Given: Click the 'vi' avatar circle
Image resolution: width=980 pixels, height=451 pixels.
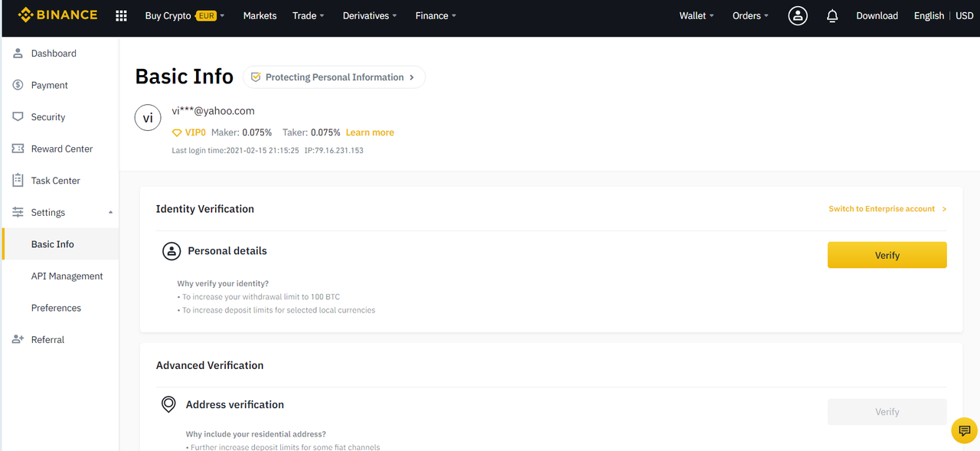Looking at the screenshot, I should [149, 118].
